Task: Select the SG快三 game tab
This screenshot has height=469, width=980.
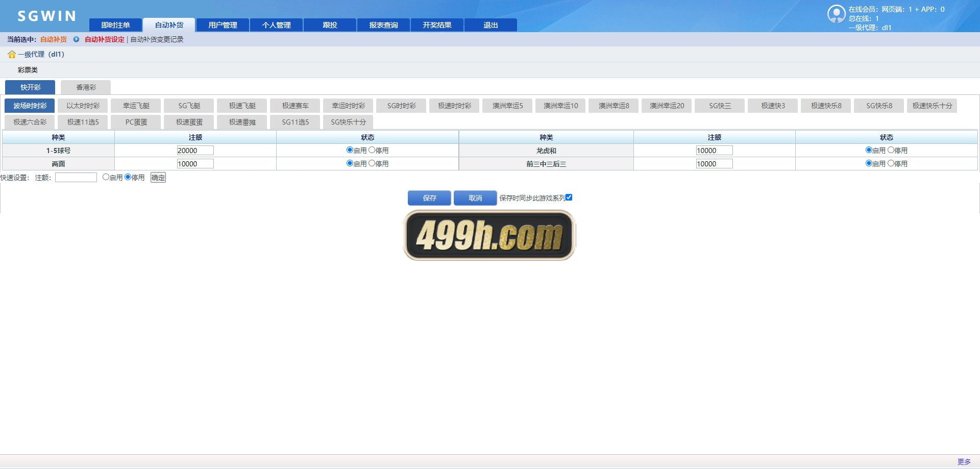Action: [720, 106]
